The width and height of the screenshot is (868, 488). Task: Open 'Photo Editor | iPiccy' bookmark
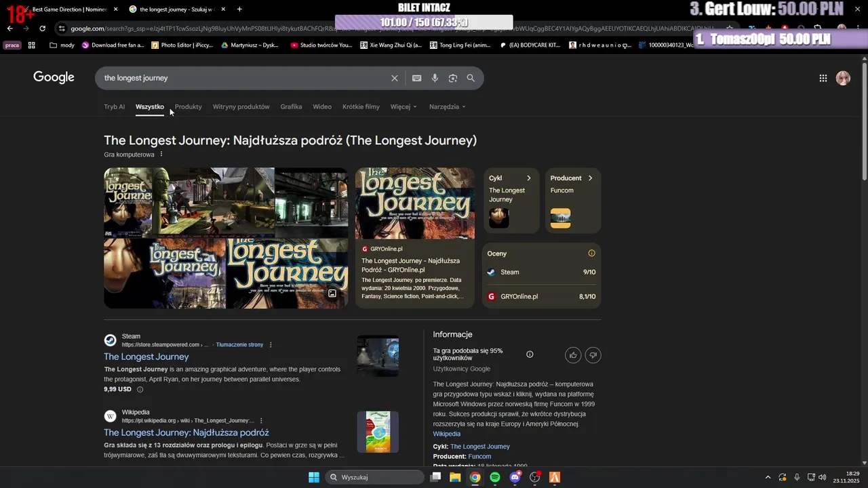(x=182, y=45)
